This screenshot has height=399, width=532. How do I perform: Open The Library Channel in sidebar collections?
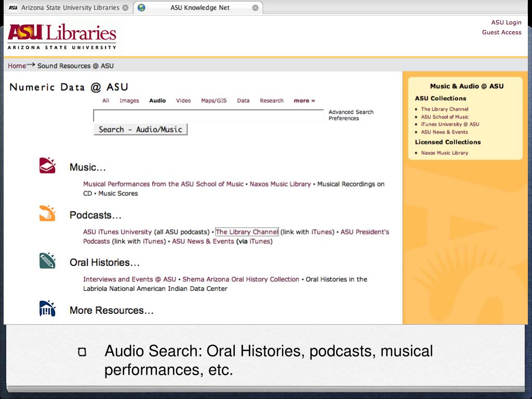(x=445, y=109)
